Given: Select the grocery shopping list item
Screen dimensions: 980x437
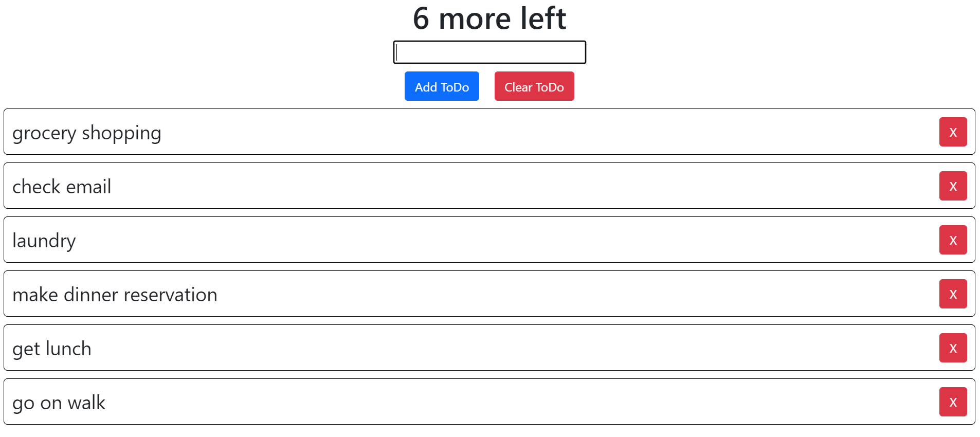Looking at the screenshot, I should pos(308,132).
